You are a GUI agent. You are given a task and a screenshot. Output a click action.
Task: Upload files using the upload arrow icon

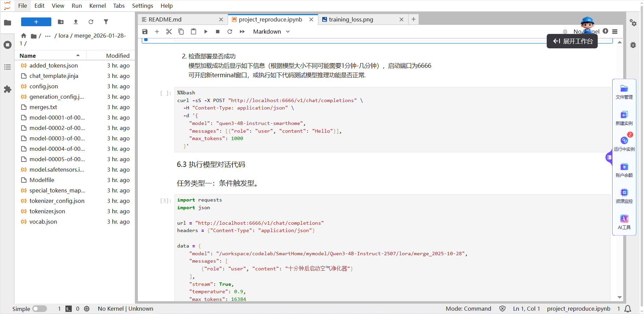[x=76, y=22]
